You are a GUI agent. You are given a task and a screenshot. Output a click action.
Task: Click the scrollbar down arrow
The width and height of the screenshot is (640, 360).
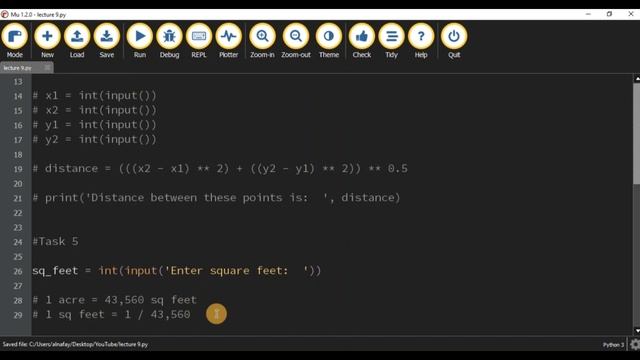[637, 331]
